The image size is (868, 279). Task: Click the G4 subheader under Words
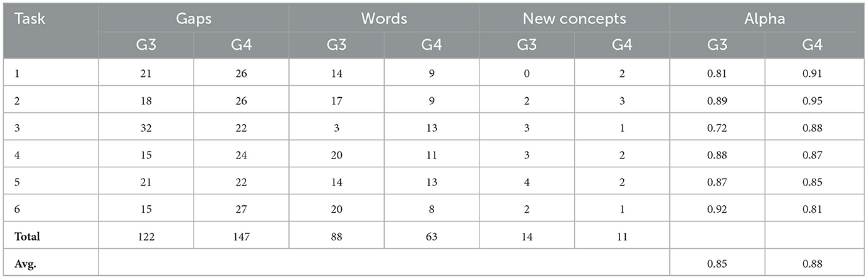coord(431,45)
